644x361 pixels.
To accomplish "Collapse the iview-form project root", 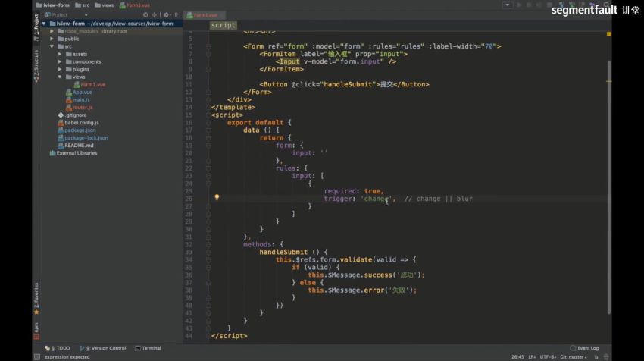I will pyautogui.click(x=44, y=24).
